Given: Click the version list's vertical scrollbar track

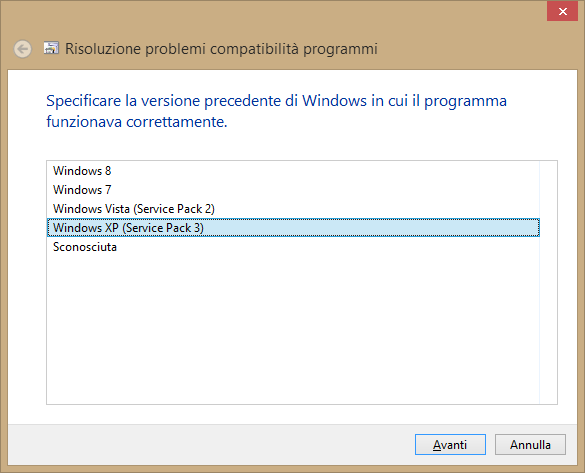Looking at the screenshot, I should click(548, 282).
